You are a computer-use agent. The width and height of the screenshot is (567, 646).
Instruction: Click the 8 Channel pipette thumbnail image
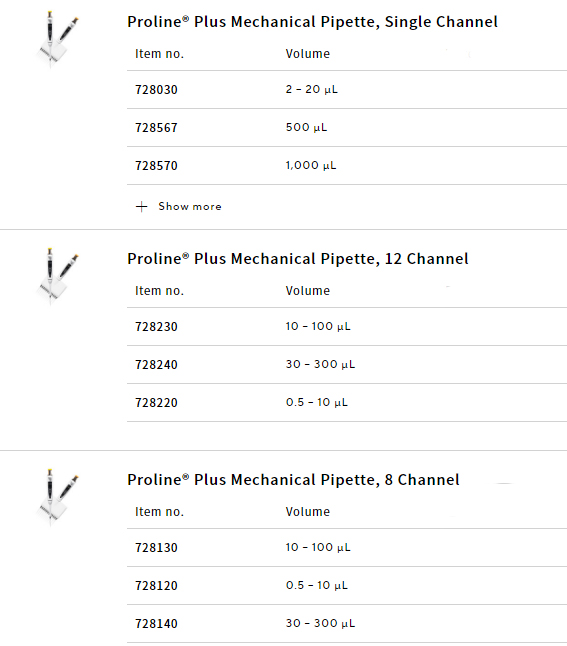tap(57, 497)
